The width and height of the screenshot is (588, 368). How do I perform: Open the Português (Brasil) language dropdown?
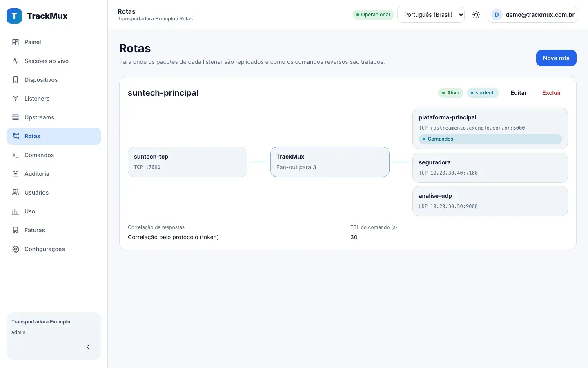[x=431, y=15]
